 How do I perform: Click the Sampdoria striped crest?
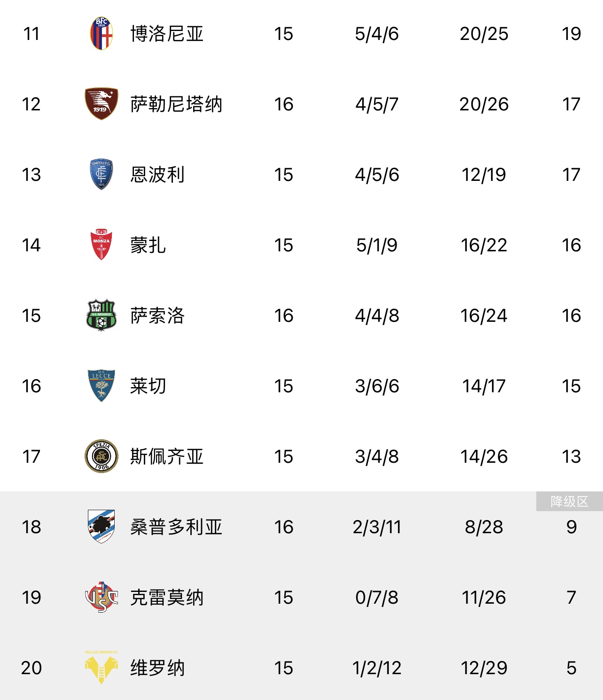(x=101, y=527)
